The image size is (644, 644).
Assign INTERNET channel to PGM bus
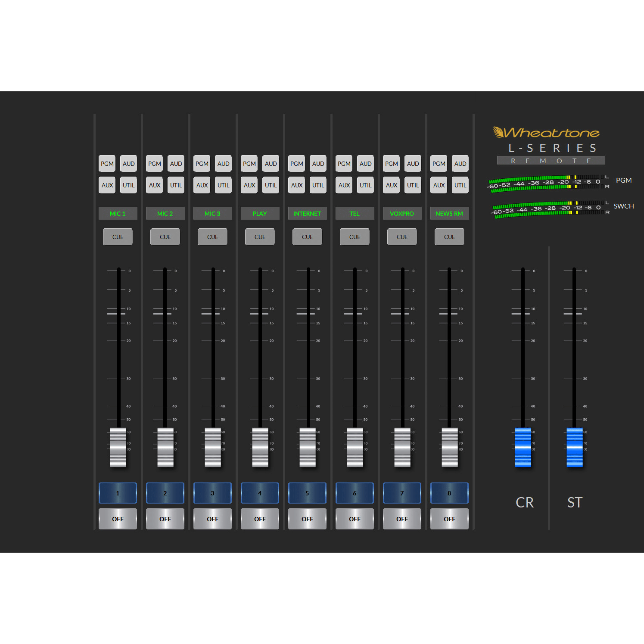click(297, 164)
